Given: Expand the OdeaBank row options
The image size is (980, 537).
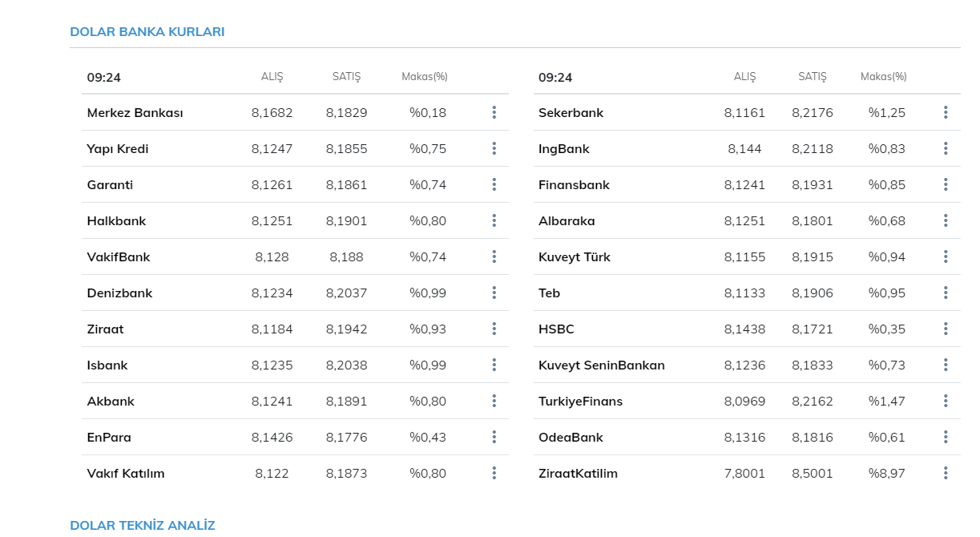Looking at the screenshot, I should [946, 437].
